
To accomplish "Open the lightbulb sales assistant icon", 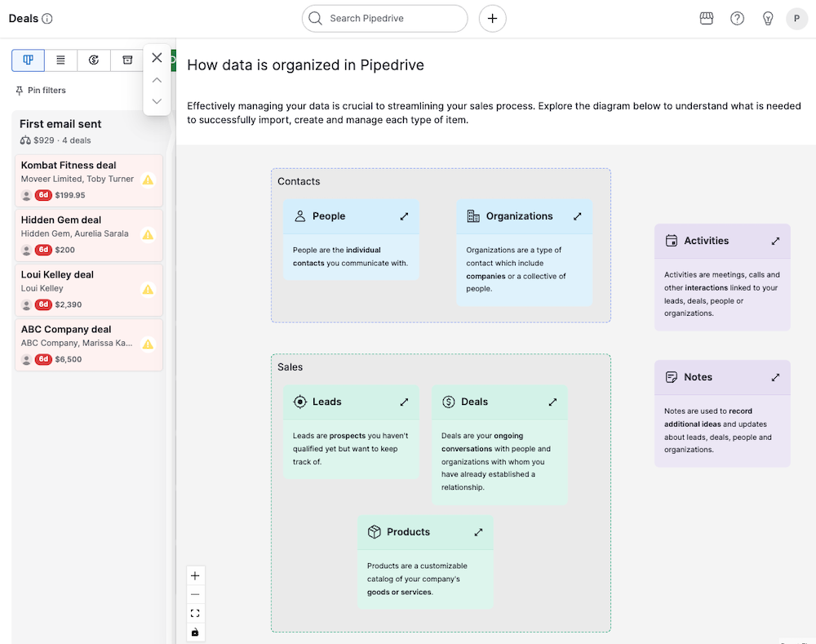I will (768, 19).
